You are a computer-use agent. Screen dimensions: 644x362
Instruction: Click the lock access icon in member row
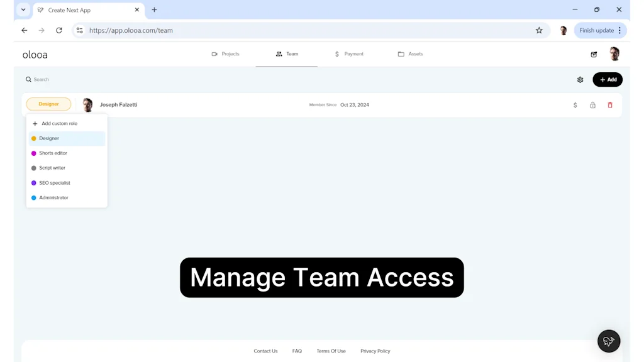[x=592, y=105]
